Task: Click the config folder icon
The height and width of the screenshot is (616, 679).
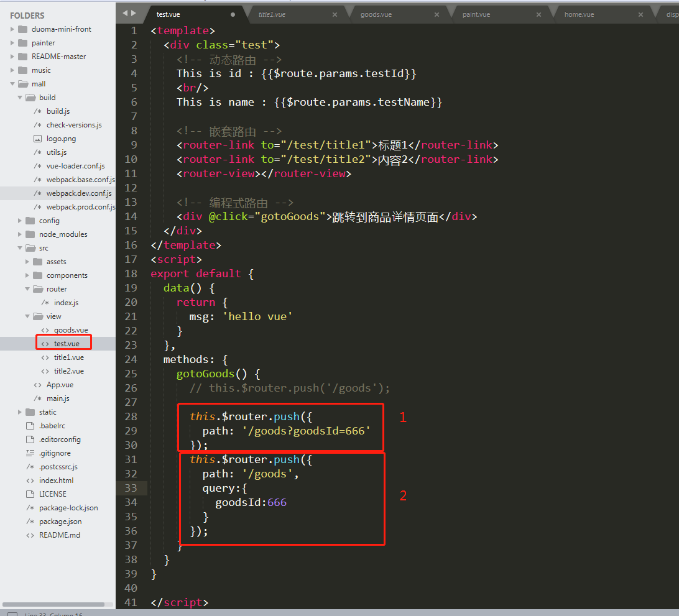Action: (30, 220)
